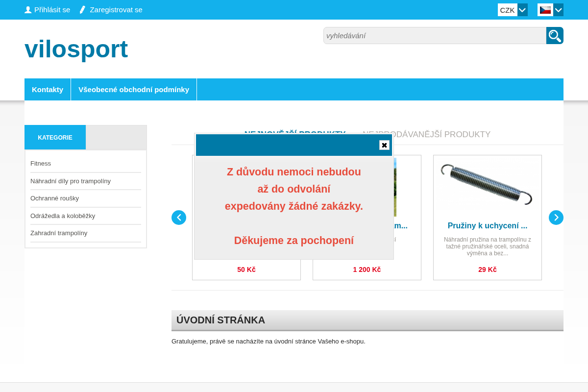Open Náhradní díly pro trampolíny category
This screenshot has width=588, height=392.
pos(71,181)
